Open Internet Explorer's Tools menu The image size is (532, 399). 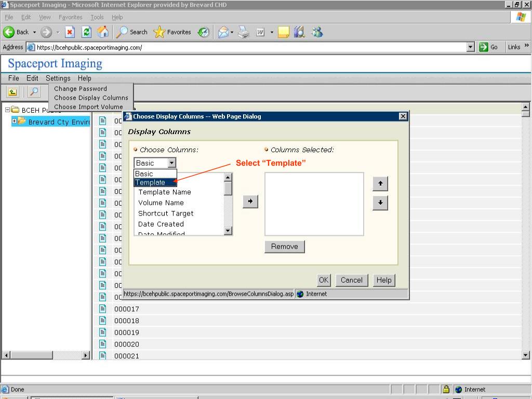(97, 17)
